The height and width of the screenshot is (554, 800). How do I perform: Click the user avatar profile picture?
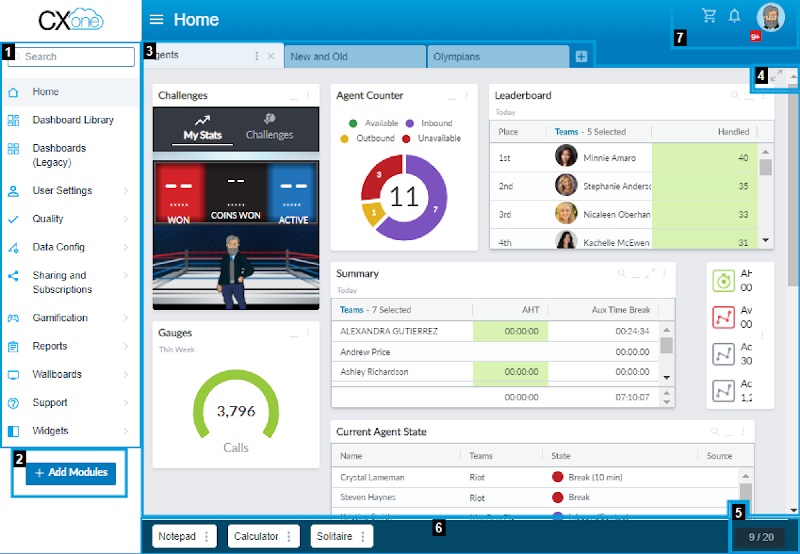pos(770,17)
